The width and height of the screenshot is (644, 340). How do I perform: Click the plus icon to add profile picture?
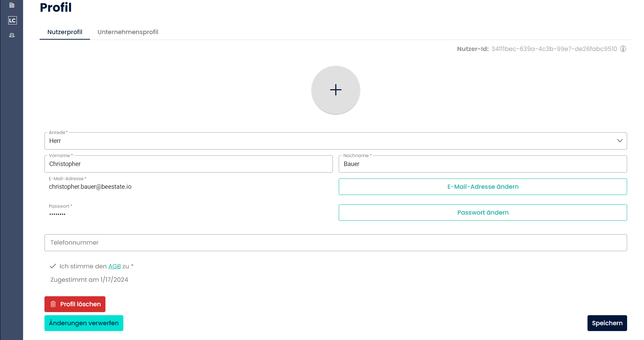pos(336,90)
